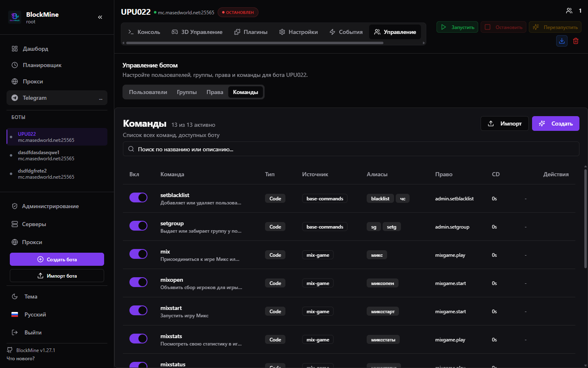This screenshot has width=588, height=368.
Task: Select the Права sub-tab
Action: pos(215,92)
